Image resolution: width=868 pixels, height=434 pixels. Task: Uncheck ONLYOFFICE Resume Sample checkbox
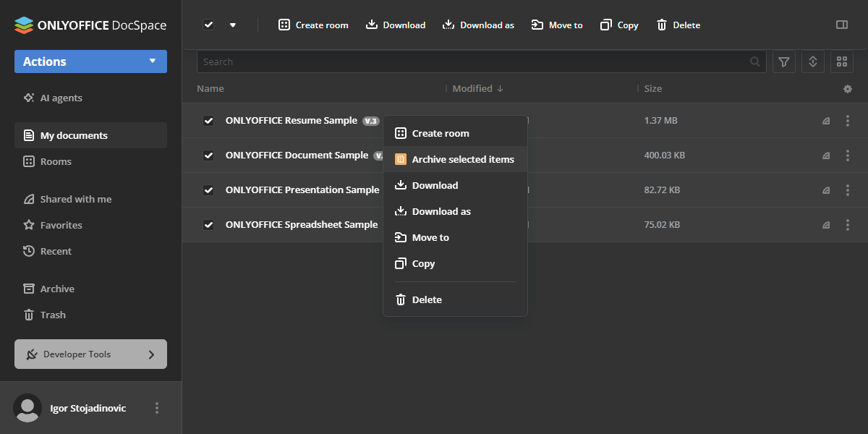coord(208,121)
